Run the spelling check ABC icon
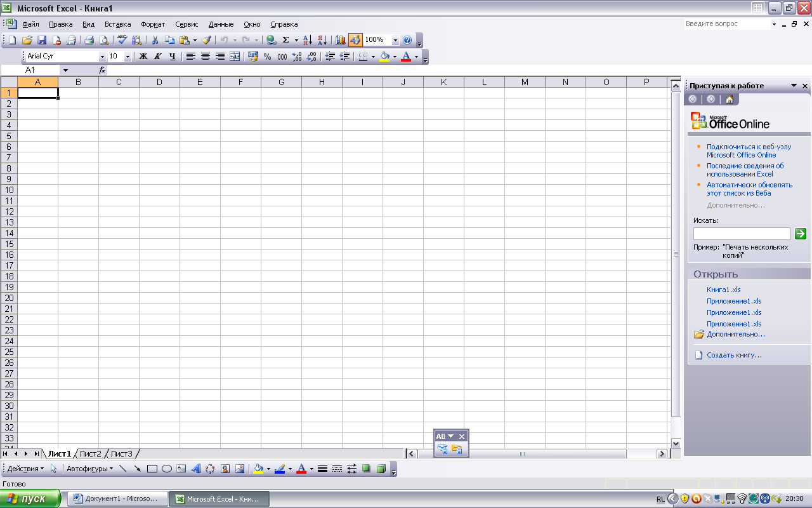The width and height of the screenshot is (812, 508). 122,40
